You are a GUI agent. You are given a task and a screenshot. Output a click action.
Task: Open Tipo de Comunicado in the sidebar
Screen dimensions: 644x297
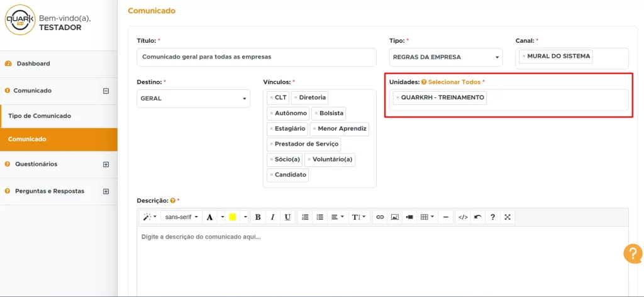click(x=40, y=116)
